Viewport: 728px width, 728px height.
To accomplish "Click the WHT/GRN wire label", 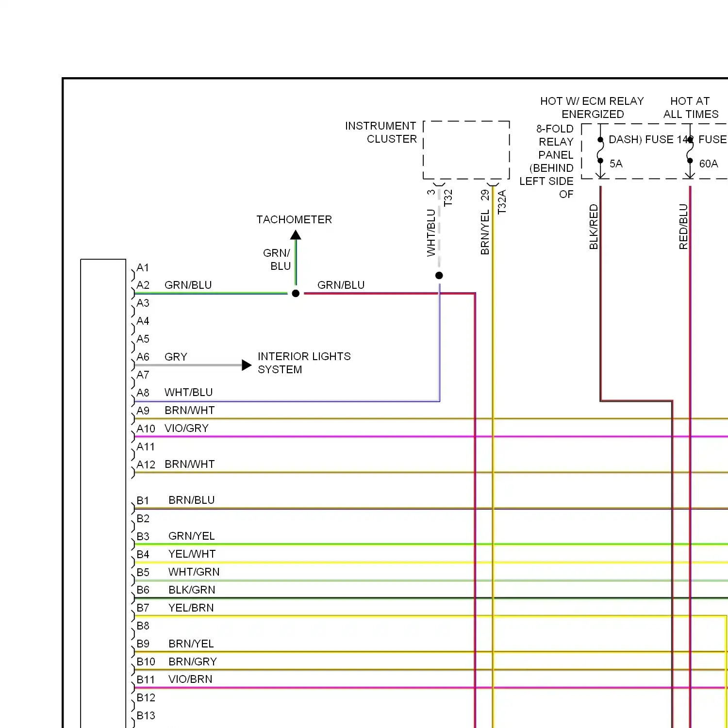I will point(194,572).
